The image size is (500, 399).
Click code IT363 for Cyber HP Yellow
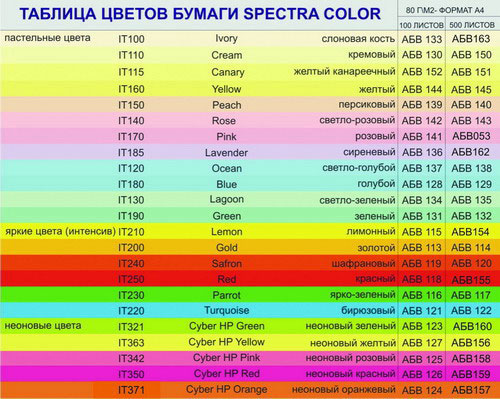[x=131, y=343]
